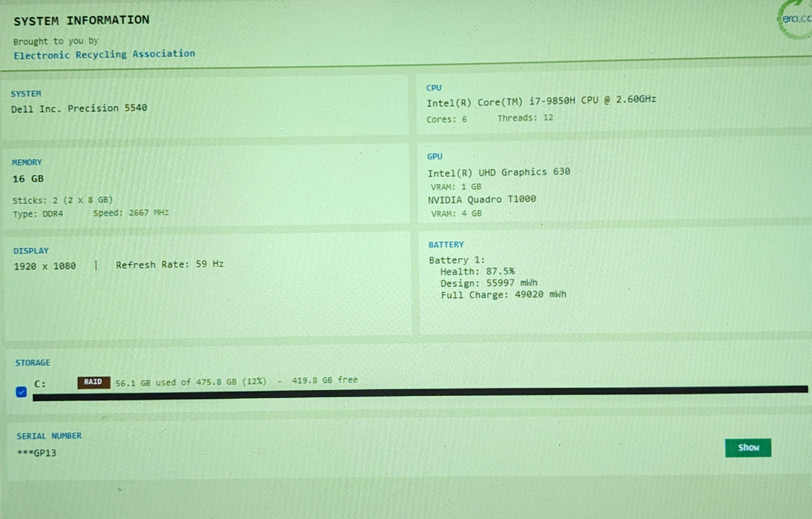Image resolution: width=812 pixels, height=519 pixels.
Task: Click the 'BATTERY' section heading
Action: coord(446,245)
